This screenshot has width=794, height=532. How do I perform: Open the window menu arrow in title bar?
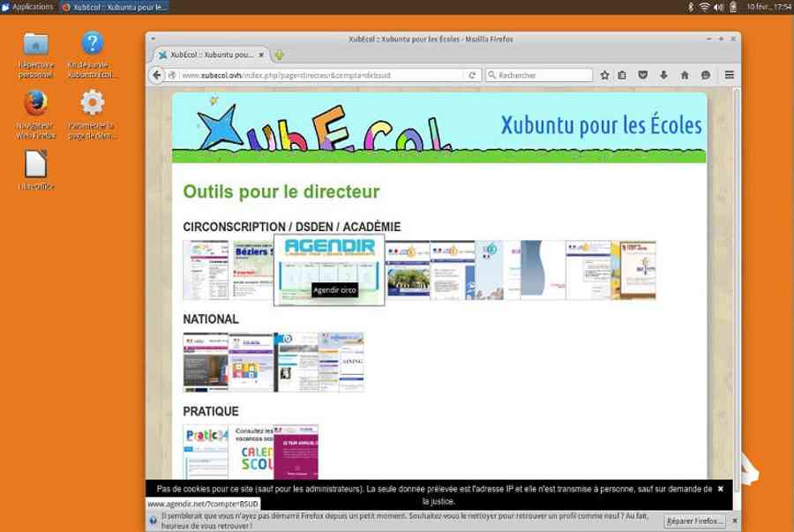[x=154, y=39]
